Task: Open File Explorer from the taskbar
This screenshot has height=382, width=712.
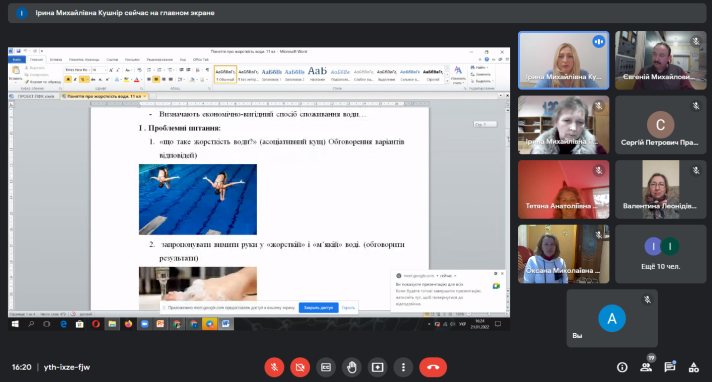Action: (112, 324)
